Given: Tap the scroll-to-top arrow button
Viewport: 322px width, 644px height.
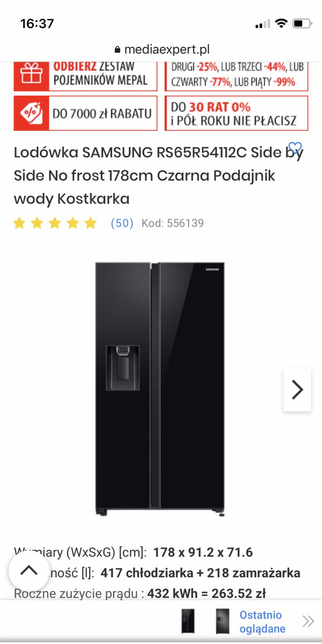Looking at the screenshot, I should tap(29, 571).
